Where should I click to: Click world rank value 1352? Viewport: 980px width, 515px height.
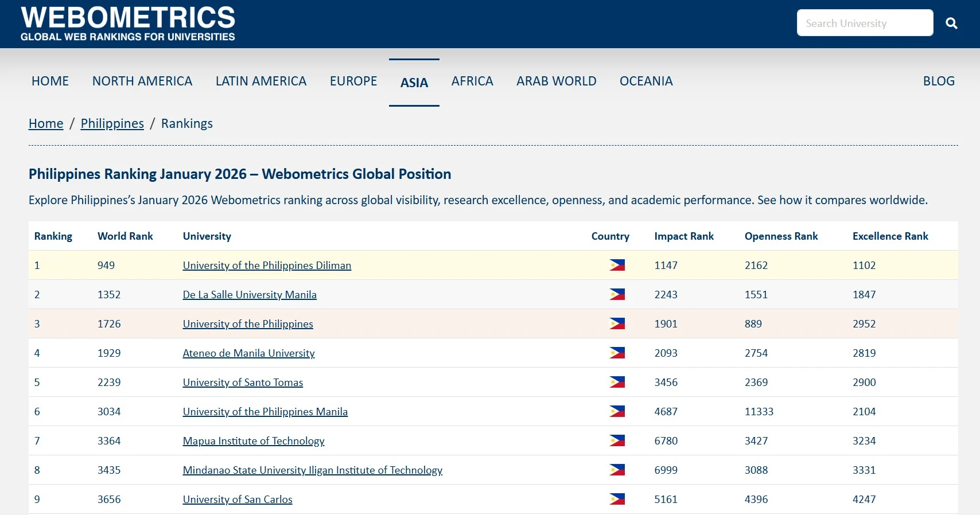(x=109, y=294)
